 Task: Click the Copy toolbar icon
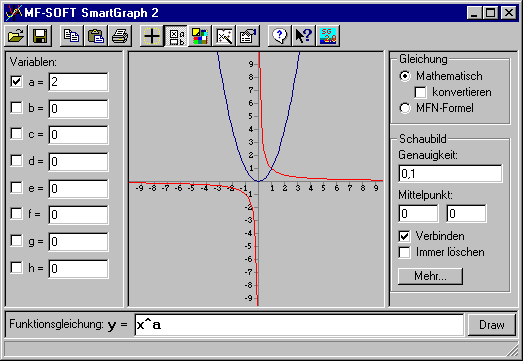(71, 36)
